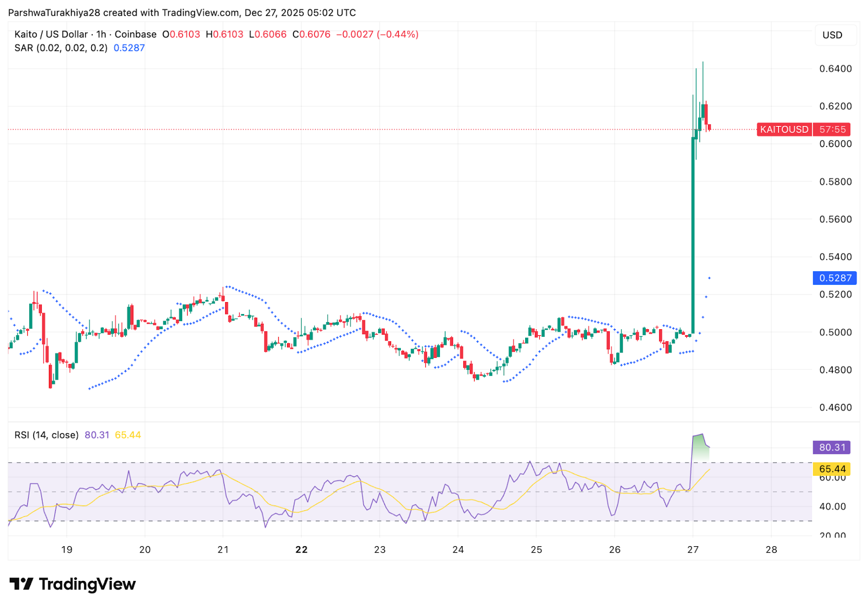Open the 1h timeframe selector
Screen dimensions: 868x608
click(x=99, y=34)
